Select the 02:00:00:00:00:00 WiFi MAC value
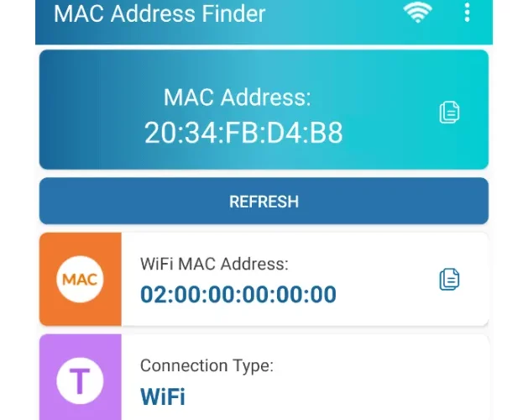Image resolution: width=528 pixels, height=420 pixels. [238, 294]
